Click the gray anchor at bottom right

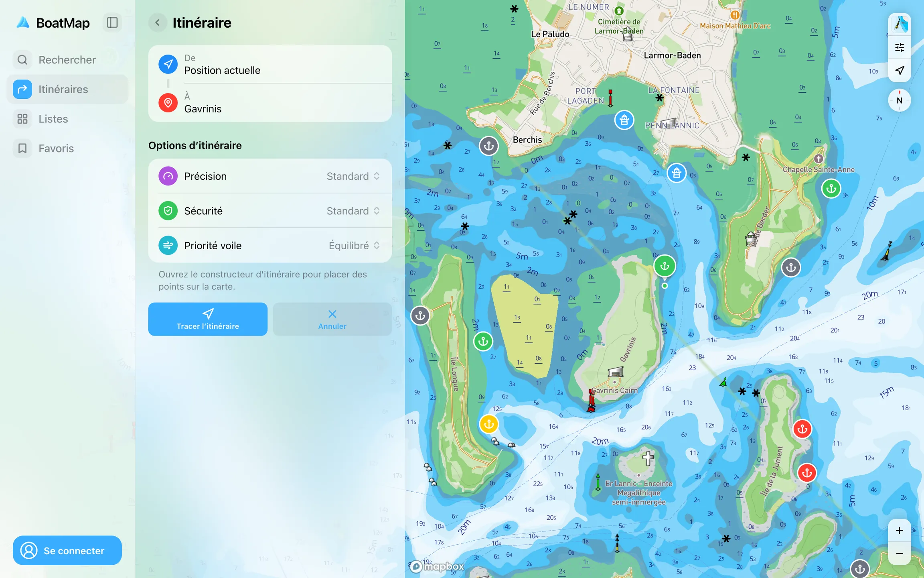tap(860, 569)
